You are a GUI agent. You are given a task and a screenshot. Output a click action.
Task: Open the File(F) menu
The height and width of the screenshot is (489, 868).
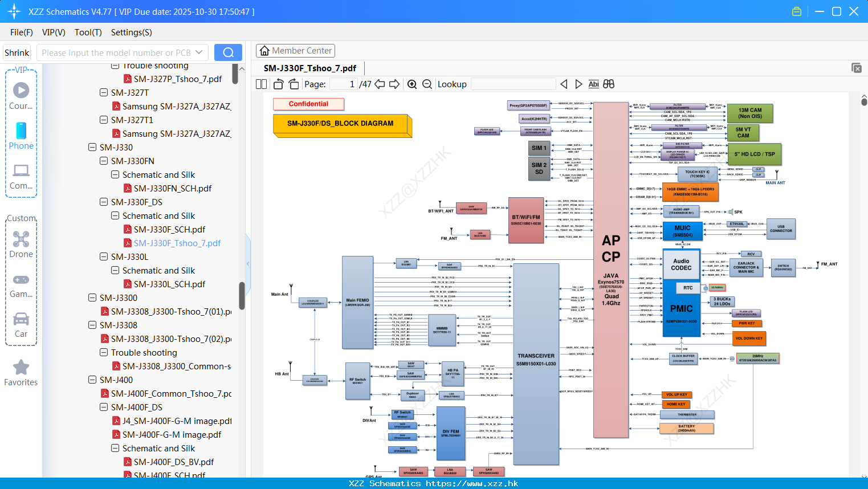click(22, 32)
